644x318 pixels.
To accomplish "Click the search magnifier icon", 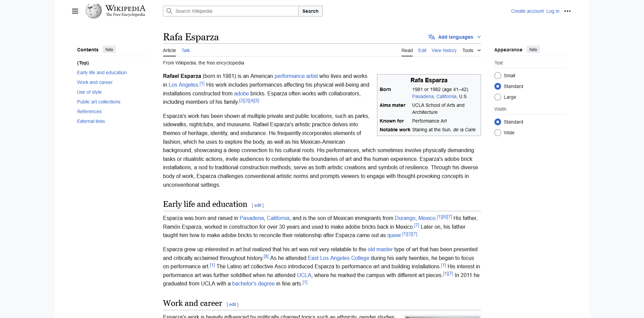I will click(169, 11).
